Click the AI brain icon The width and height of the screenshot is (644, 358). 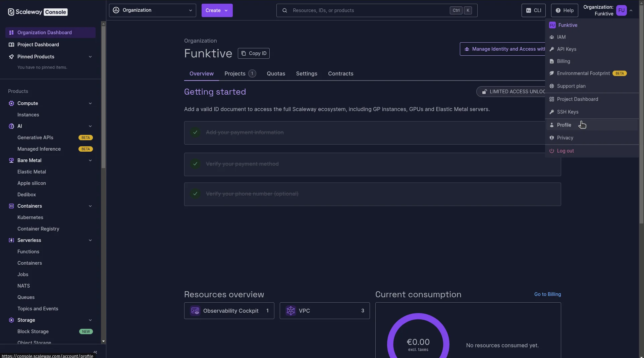click(x=11, y=126)
